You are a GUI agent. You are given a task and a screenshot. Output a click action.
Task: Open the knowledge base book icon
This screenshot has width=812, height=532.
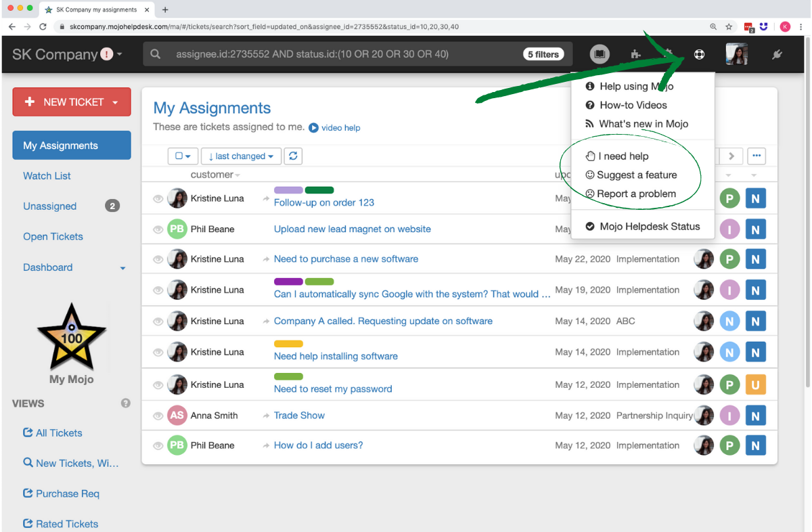pyautogui.click(x=600, y=54)
